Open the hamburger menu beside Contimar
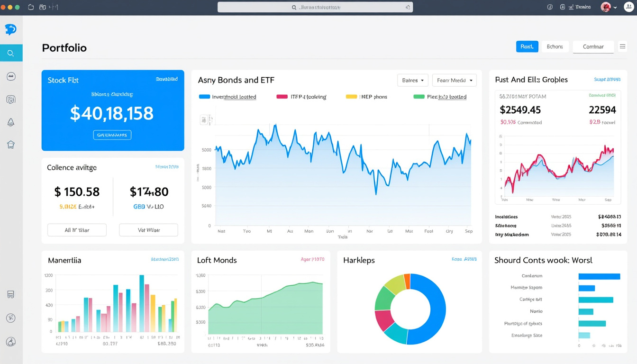 [623, 46]
